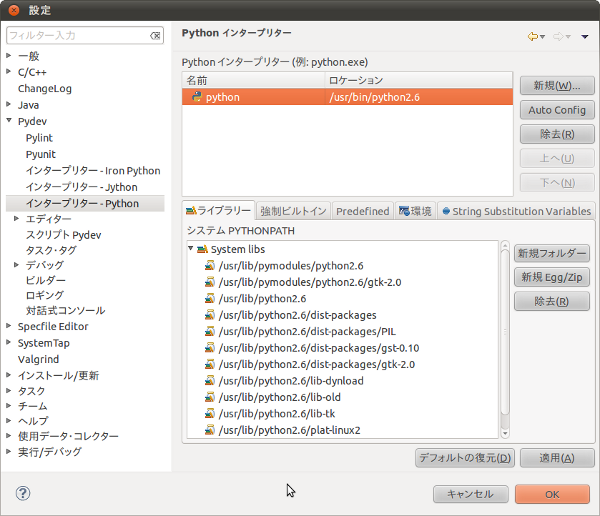600x516 pixels.
Task: Click the back navigation arrow icon
Action: (532, 36)
